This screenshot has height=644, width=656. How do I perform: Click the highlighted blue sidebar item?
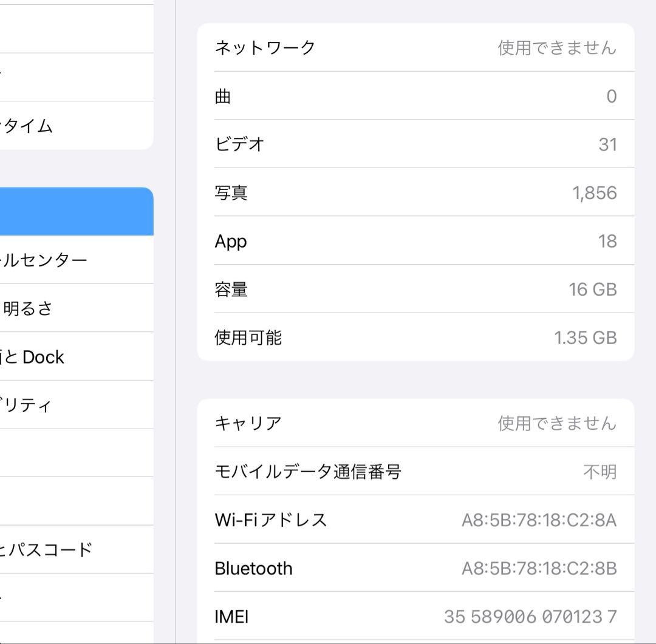click(x=76, y=211)
